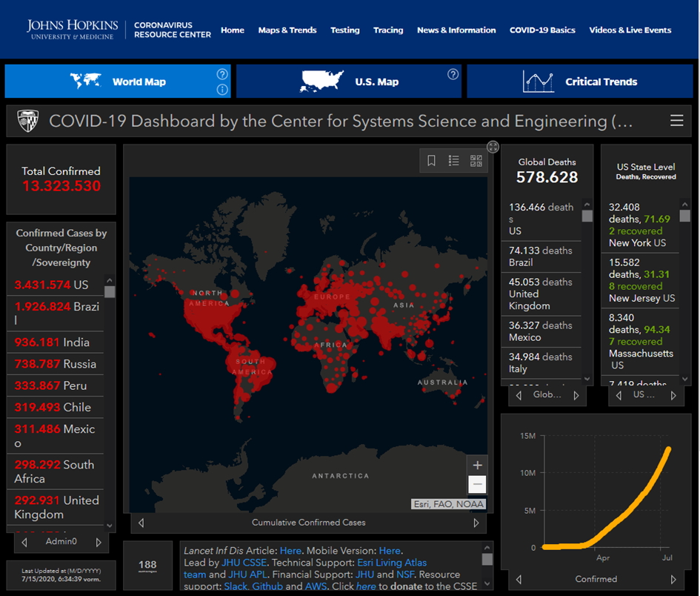Select the US confirmed cases row
This screenshot has height=596, width=700.
(x=56, y=285)
